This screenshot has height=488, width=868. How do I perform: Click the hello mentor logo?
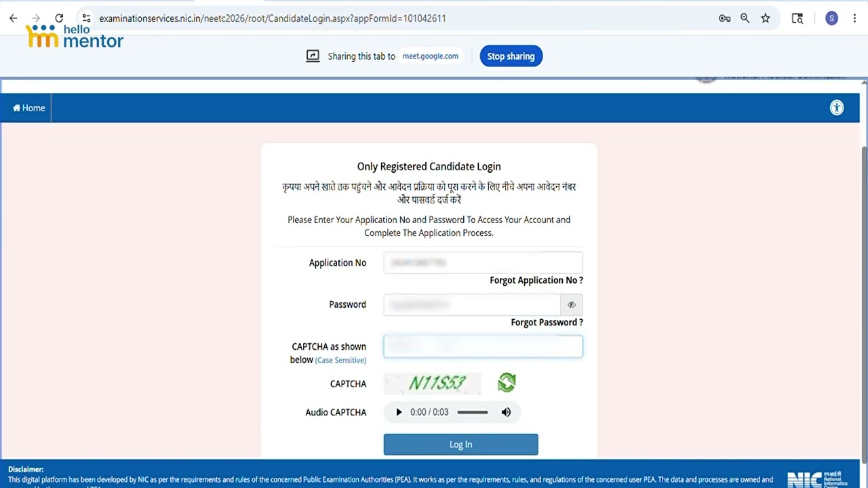point(75,36)
